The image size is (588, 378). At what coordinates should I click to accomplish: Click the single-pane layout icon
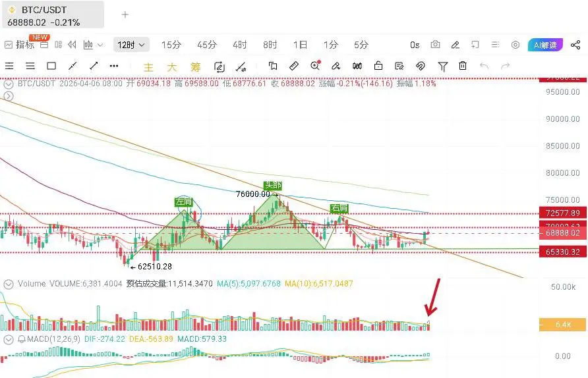coord(44,45)
